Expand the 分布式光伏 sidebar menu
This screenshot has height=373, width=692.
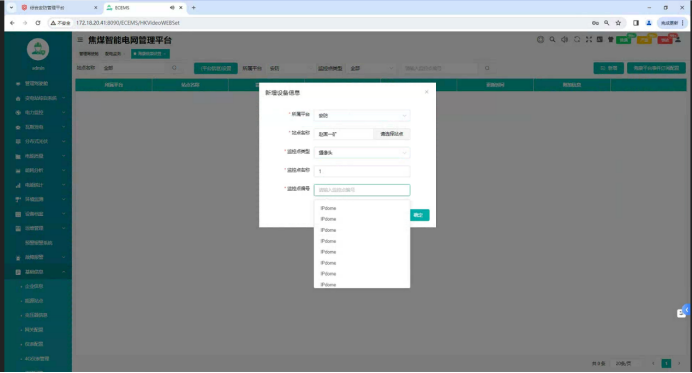39,141
